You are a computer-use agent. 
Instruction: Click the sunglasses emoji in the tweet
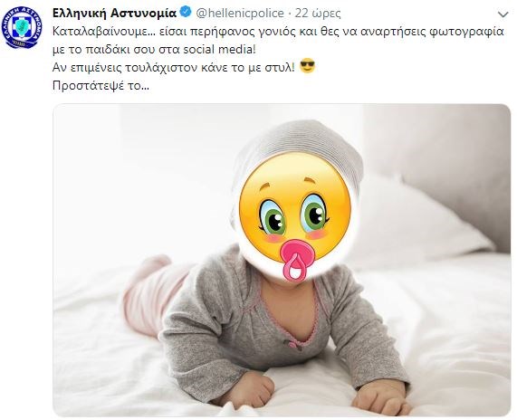point(307,67)
